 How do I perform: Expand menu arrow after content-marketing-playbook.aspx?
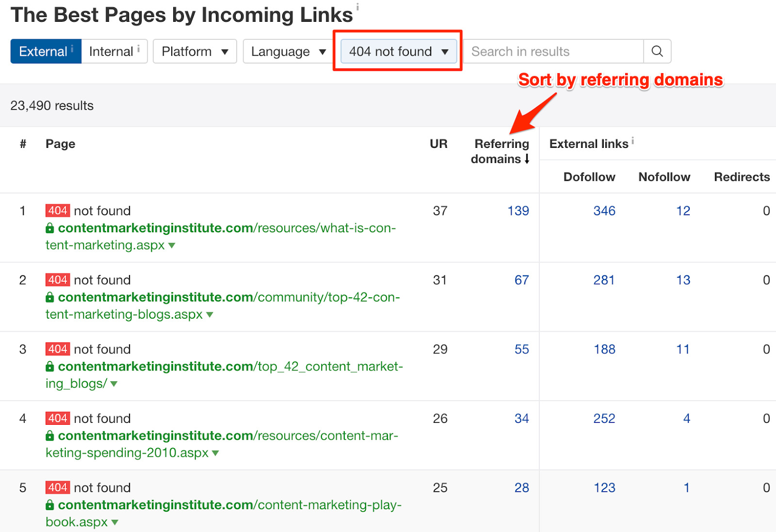[115, 523]
